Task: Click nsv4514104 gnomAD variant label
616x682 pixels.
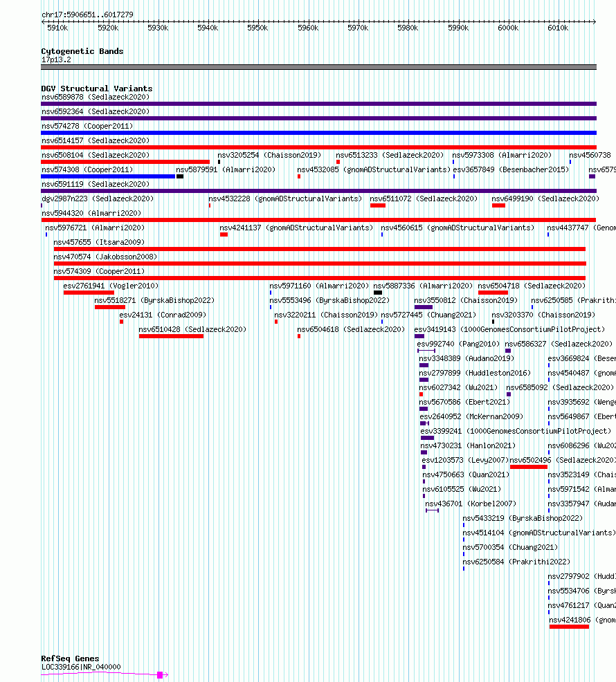Action: pos(539,533)
